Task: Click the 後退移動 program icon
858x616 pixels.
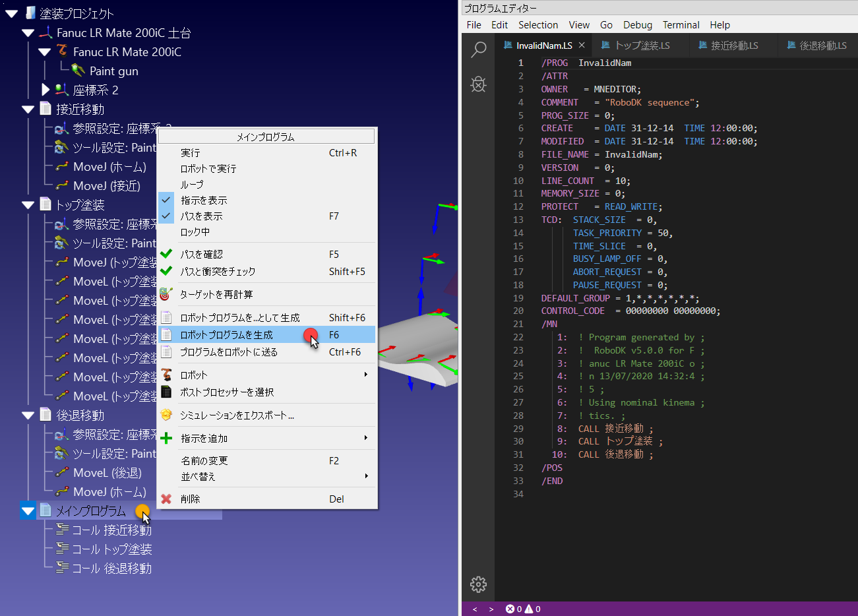Action: pyautogui.click(x=46, y=414)
